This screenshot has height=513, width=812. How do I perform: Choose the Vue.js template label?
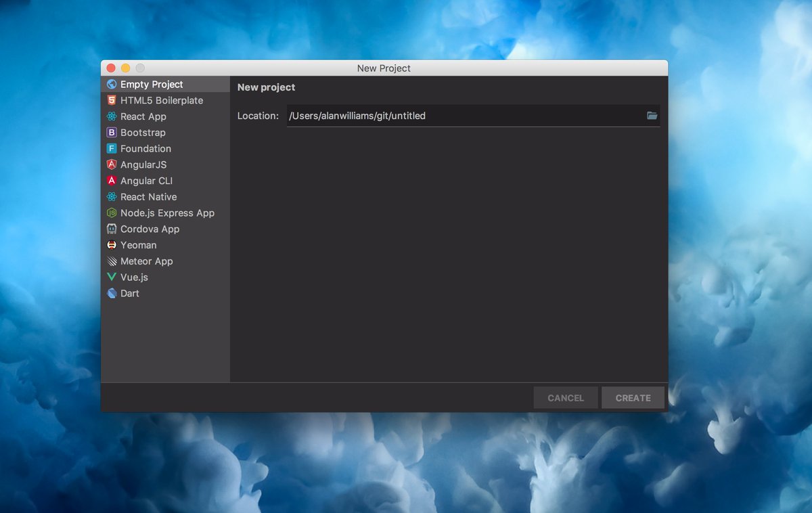[134, 277]
